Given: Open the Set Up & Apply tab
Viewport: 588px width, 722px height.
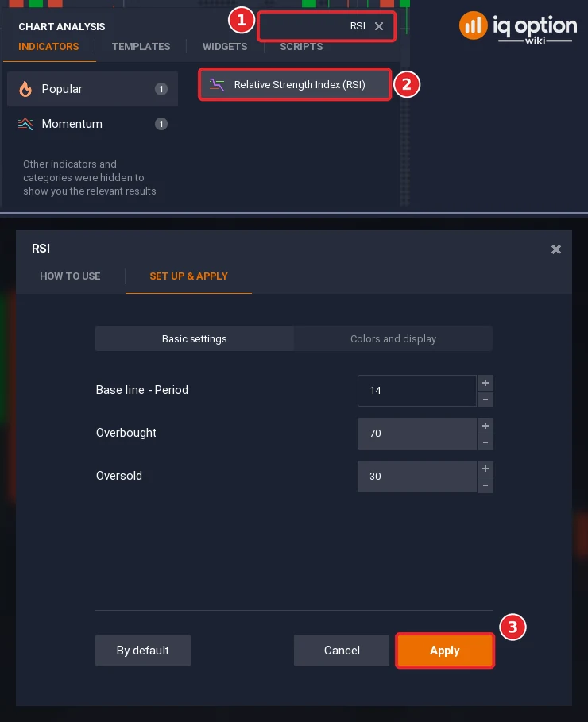Looking at the screenshot, I should click(x=189, y=276).
